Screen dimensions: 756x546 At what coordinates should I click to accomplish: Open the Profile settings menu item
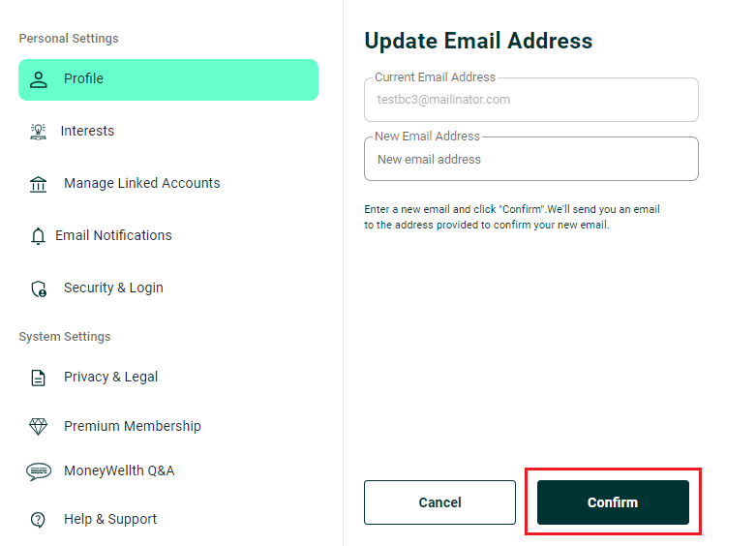coord(168,79)
